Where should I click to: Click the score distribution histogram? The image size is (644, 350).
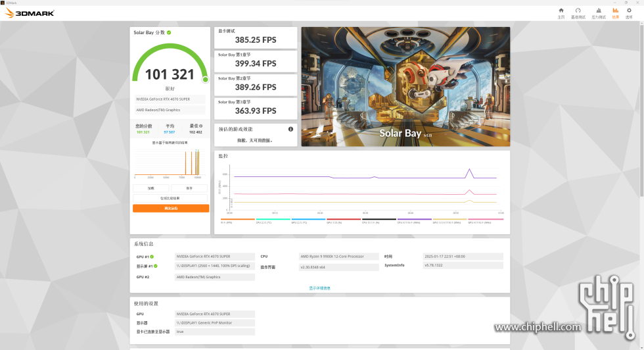click(169, 163)
